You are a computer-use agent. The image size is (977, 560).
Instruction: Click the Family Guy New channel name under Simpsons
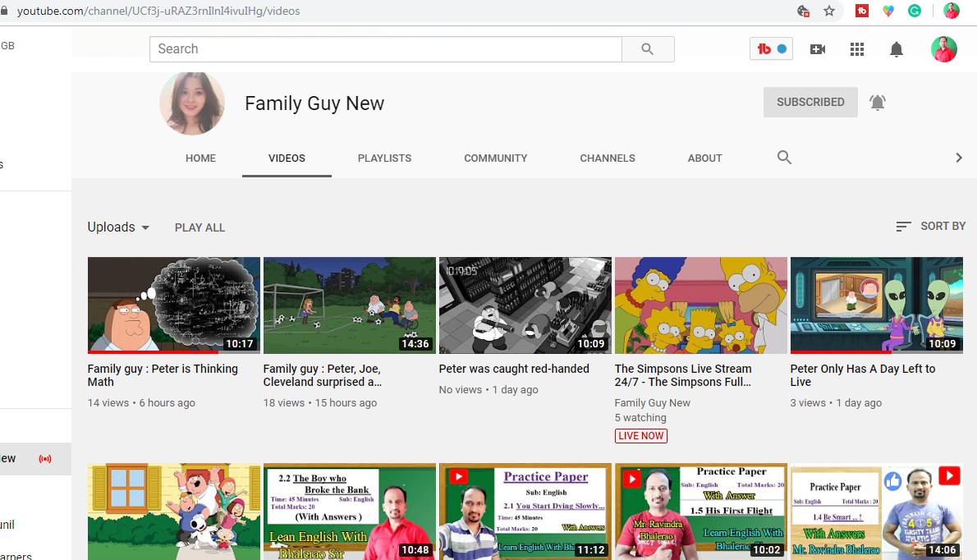click(653, 403)
